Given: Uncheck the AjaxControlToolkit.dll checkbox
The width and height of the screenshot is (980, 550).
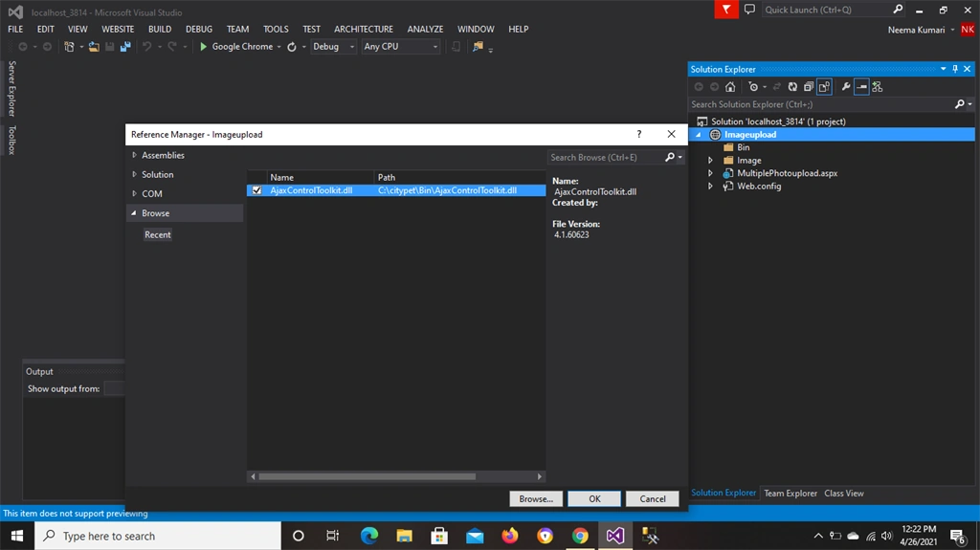Looking at the screenshot, I should click(256, 190).
